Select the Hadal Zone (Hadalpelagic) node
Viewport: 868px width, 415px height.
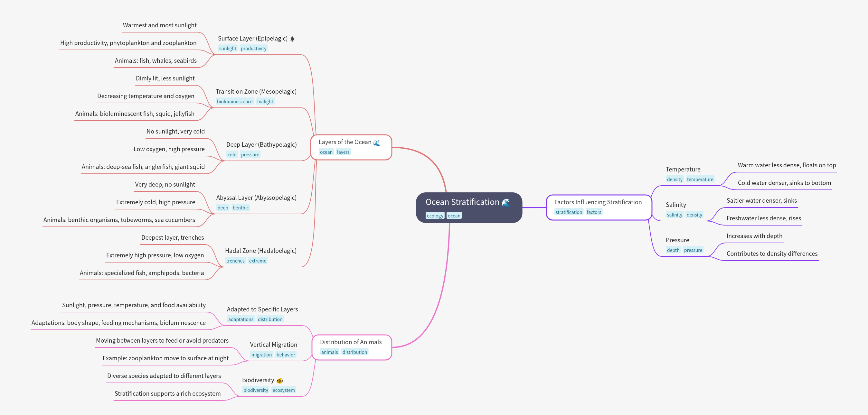pos(260,251)
